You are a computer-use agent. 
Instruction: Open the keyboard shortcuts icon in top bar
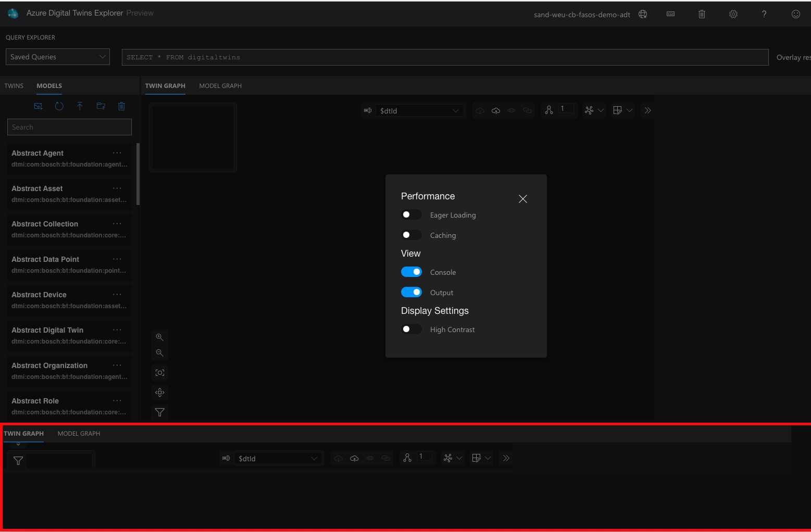tap(670, 14)
